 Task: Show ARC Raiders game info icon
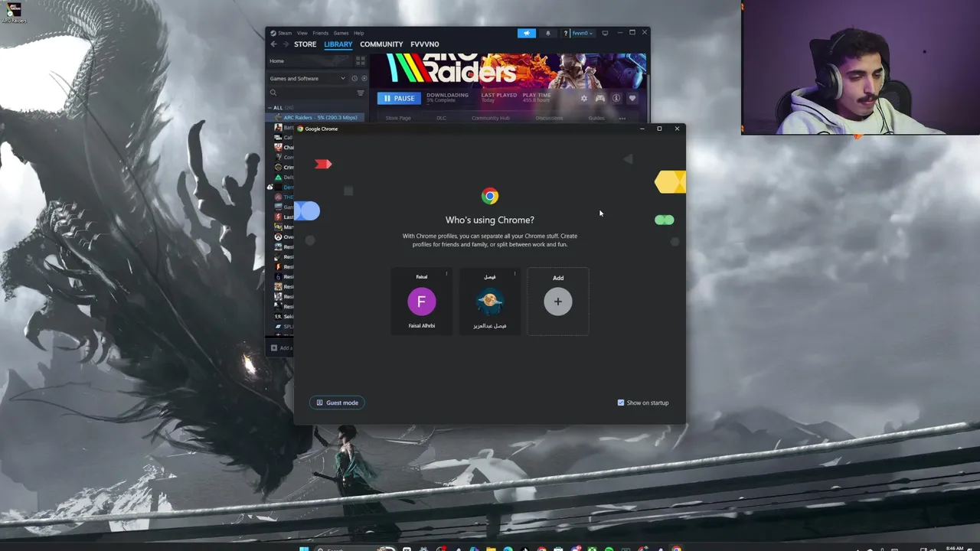click(x=616, y=98)
